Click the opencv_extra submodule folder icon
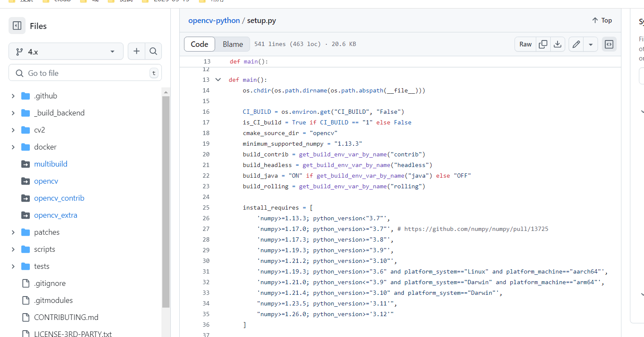 (x=26, y=215)
